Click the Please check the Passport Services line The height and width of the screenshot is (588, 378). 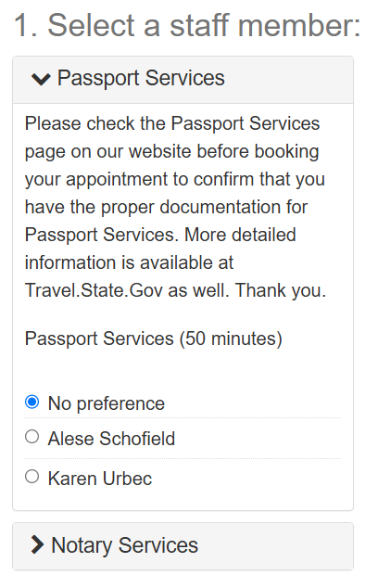tap(172, 124)
